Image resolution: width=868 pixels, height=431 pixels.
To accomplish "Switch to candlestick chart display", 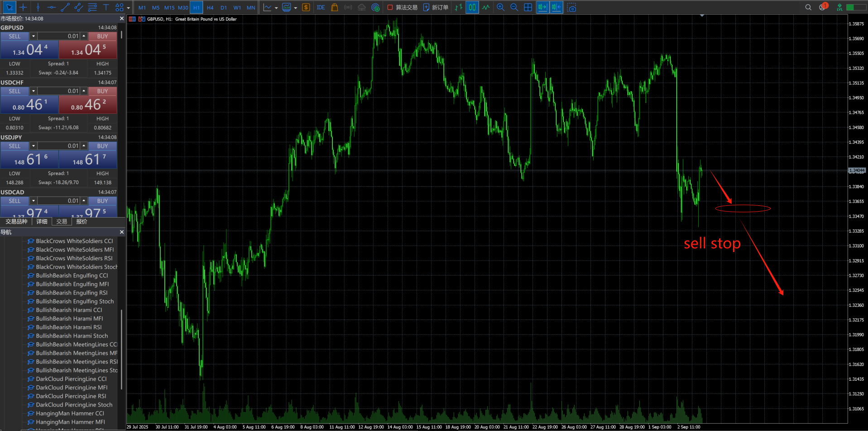I will [x=472, y=7].
